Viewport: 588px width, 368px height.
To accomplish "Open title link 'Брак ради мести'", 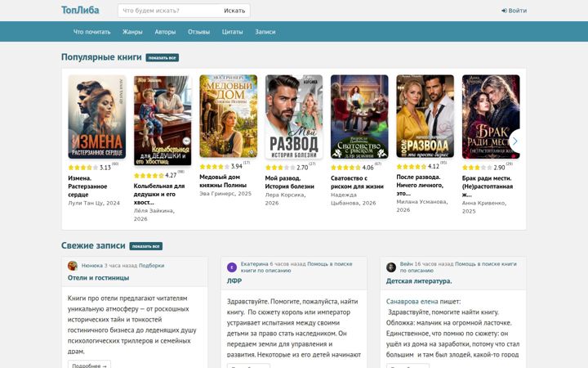I will click(487, 186).
